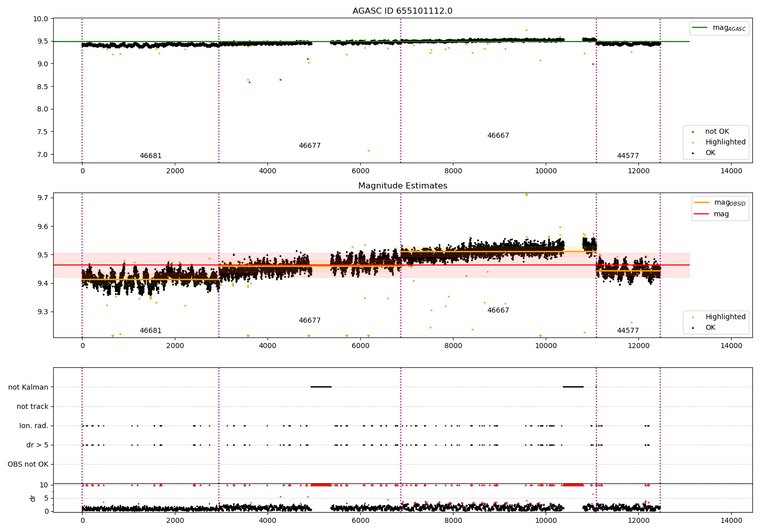Click the 9.7 y-axis tick of middle plot

tap(43, 198)
